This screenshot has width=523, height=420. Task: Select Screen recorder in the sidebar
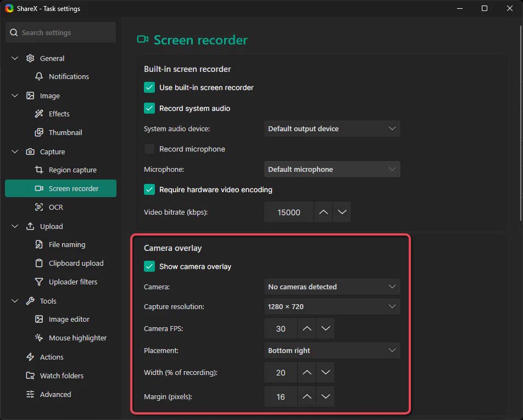60,188
